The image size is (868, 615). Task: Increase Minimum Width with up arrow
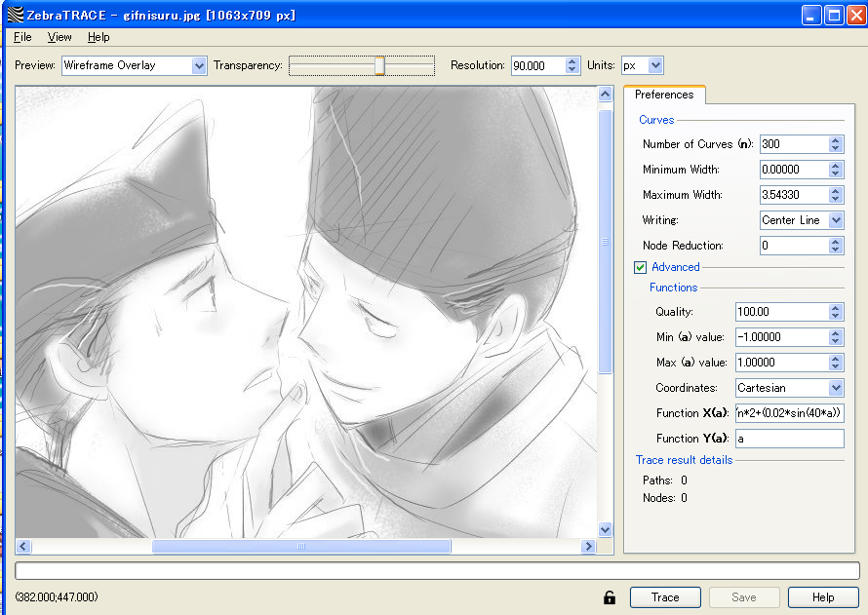coord(836,166)
